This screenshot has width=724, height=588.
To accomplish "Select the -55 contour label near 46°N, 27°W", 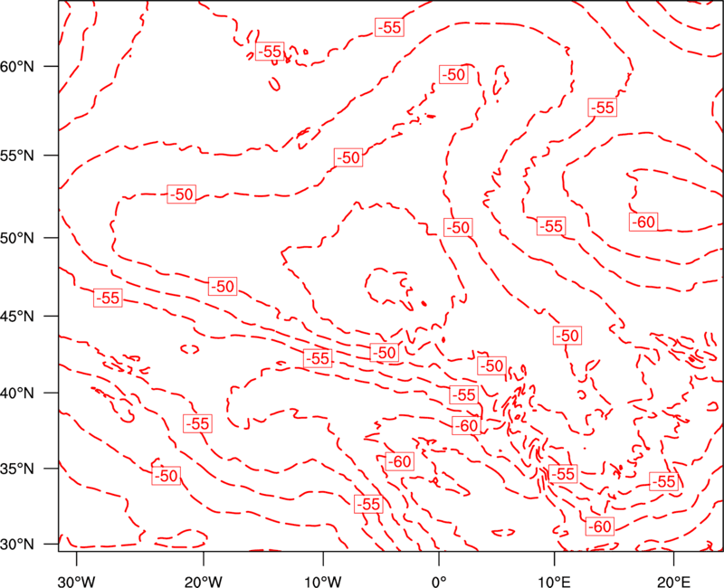I will tap(108, 298).
